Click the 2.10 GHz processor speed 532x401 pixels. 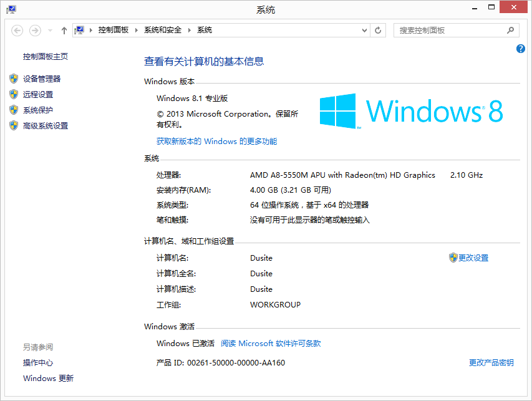467,175
